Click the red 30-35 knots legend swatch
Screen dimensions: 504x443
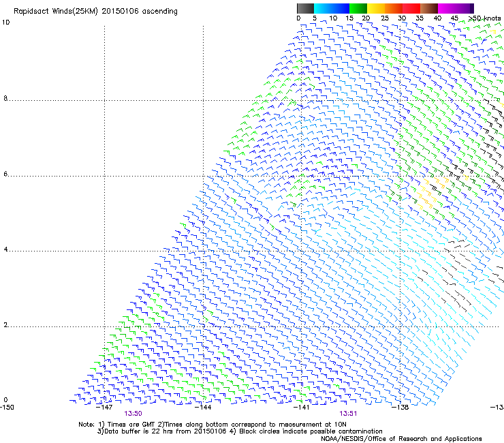tap(411, 8)
